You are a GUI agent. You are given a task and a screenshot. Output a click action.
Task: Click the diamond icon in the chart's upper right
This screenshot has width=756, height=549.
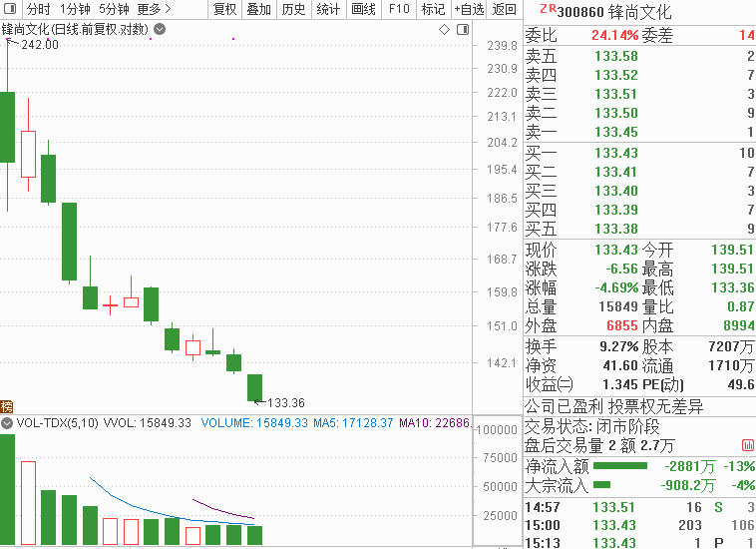(444, 30)
